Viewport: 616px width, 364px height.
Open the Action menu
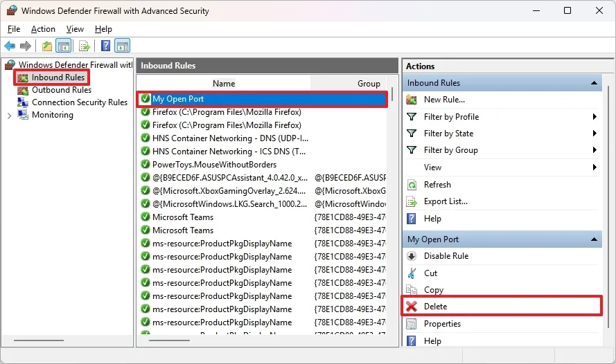tap(43, 29)
